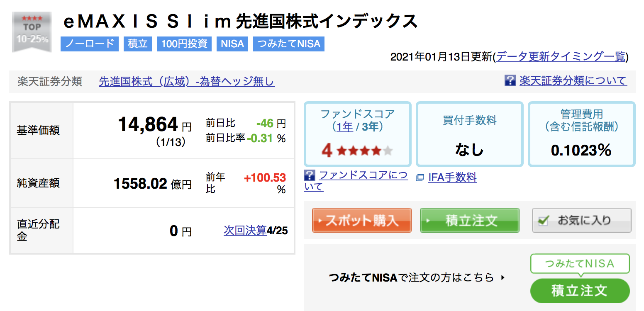Select the NISA tag
Viewport: 644px width, 311px height.
point(232,44)
